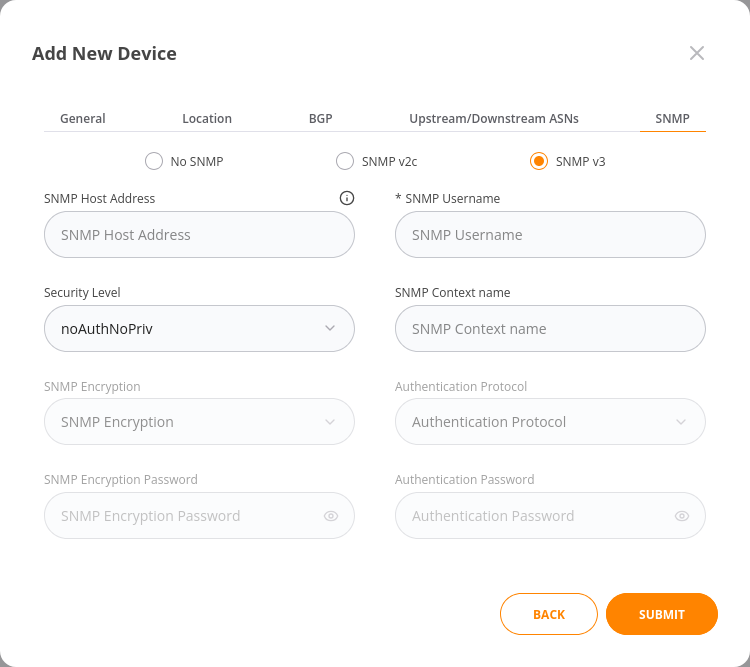The width and height of the screenshot is (750, 667).
Task: Switch to Upstream/Downstream ASNs tab
Action: [x=494, y=118]
